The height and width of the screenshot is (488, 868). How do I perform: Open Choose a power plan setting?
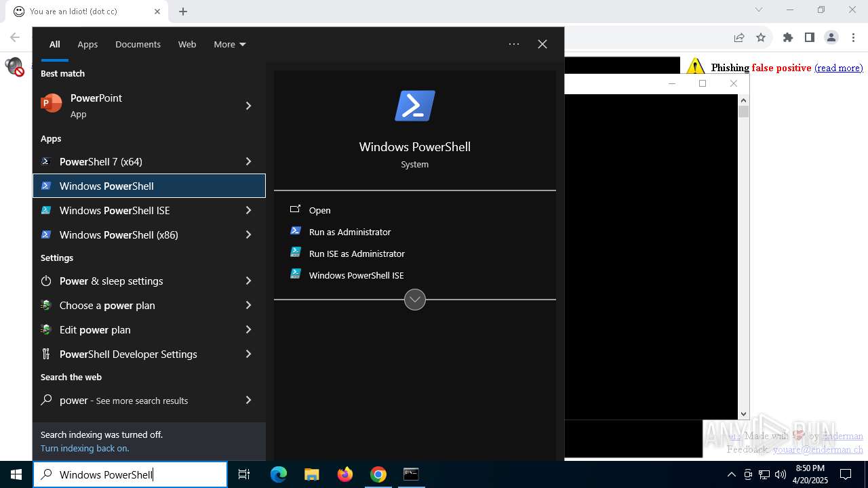tap(149, 305)
